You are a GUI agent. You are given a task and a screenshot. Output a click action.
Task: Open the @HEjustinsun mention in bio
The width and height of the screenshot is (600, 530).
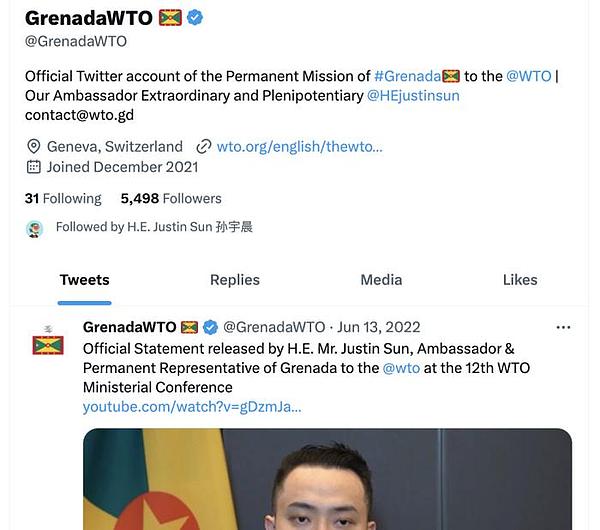click(413, 96)
